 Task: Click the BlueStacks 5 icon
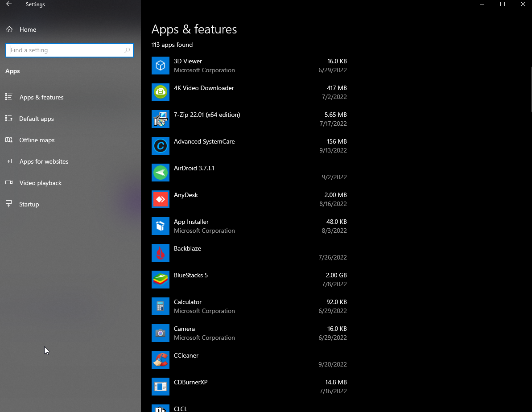click(161, 280)
